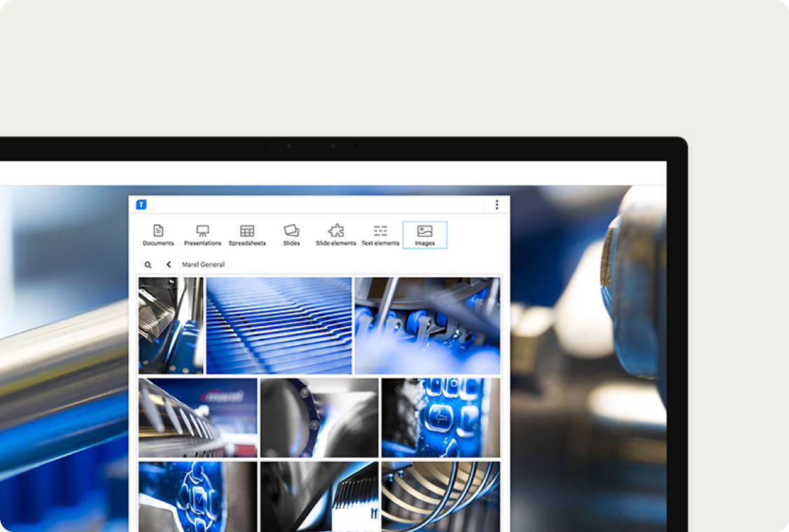Open the Presentations category
The image size is (789, 532).
(x=202, y=235)
